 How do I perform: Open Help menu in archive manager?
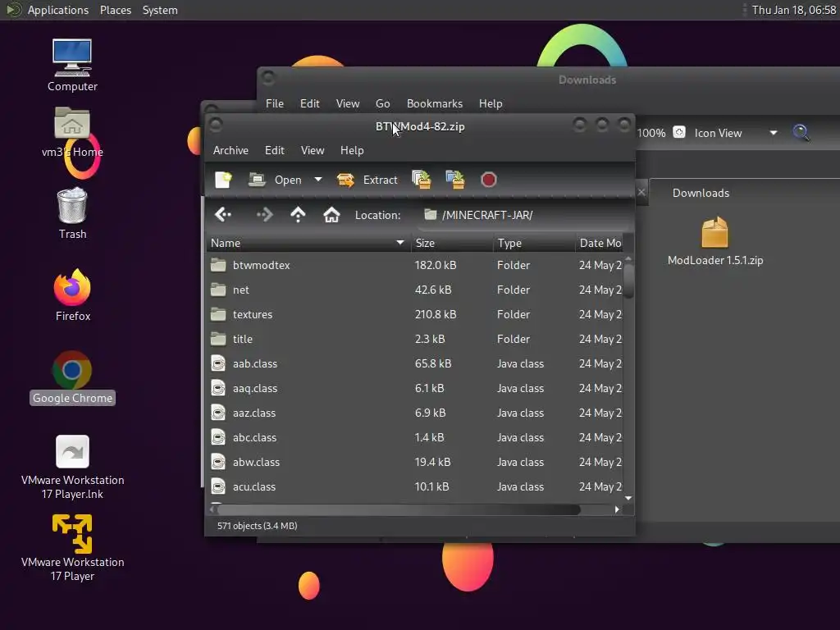[x=352, y=151]
